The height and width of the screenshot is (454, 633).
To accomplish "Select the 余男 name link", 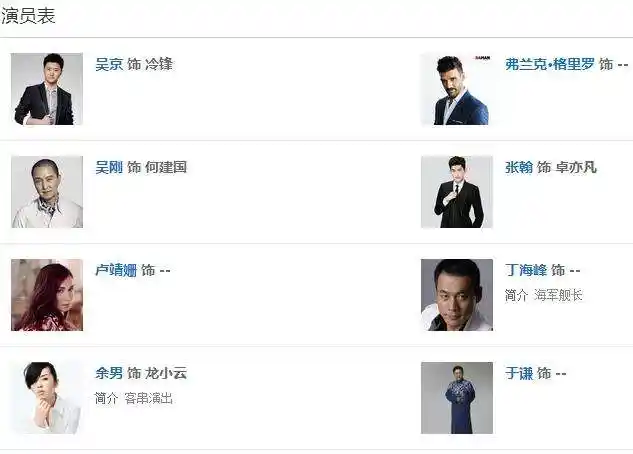I will [109, 373].
